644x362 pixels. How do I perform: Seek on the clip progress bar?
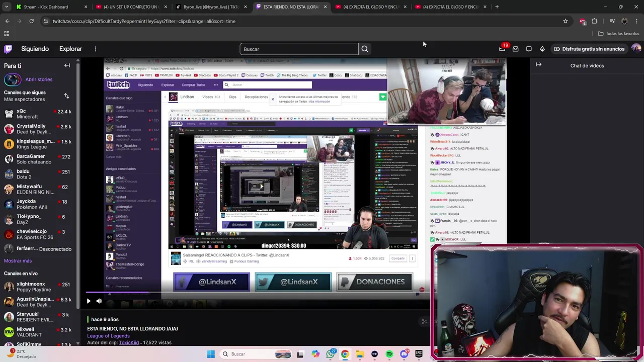pos(257,293)
